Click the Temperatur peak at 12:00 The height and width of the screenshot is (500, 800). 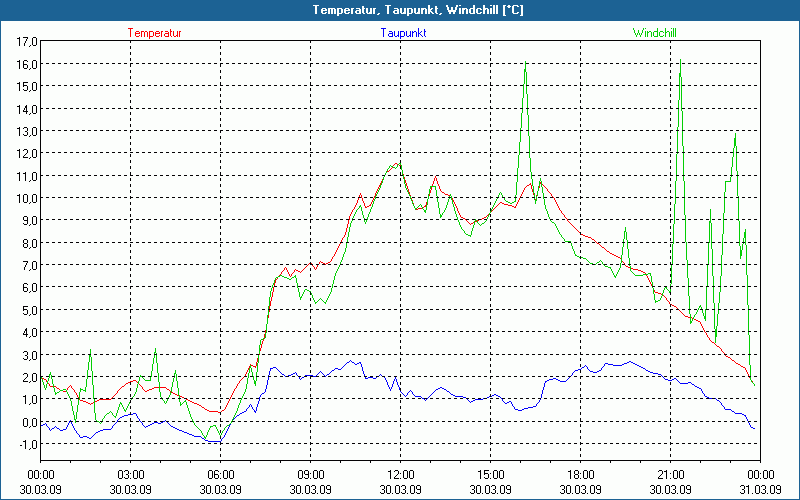(x=397, y=164)
